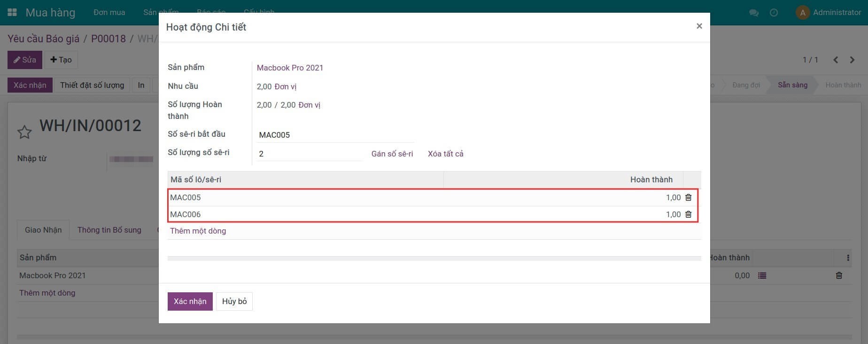The width and height of the screenshot is (868, 344).
Task: Click Xác nhận button in dialog
Action: [x=190, y=301]
